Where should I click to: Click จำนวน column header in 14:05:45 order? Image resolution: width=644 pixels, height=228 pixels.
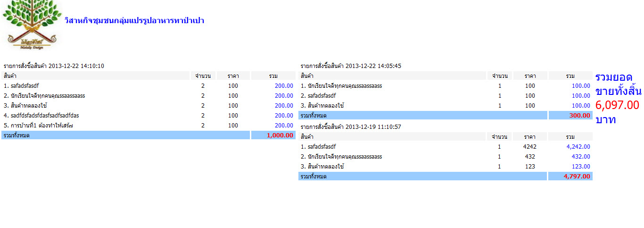(x=500, y=76)
